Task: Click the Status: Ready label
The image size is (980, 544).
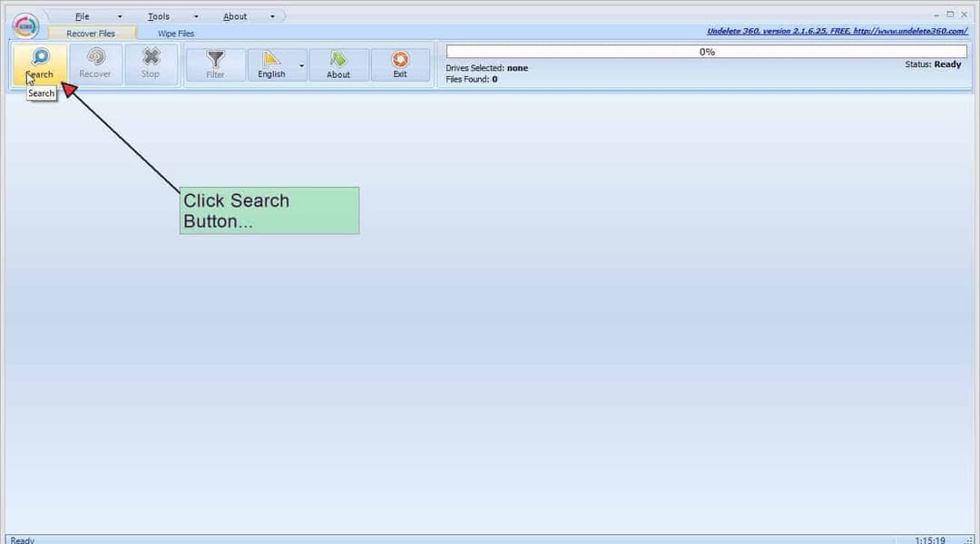Action: coord(933,63)
